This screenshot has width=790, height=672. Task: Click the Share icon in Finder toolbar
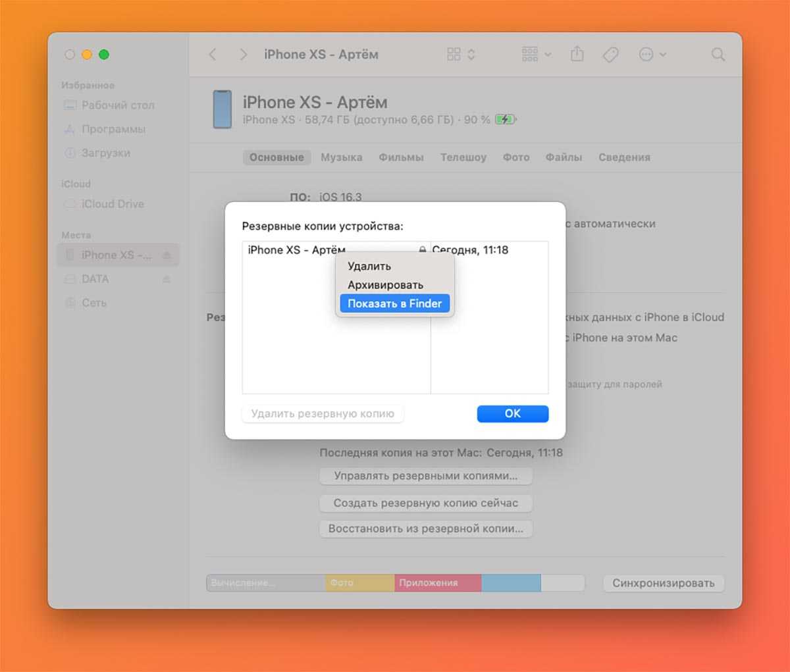click(577, 55)
